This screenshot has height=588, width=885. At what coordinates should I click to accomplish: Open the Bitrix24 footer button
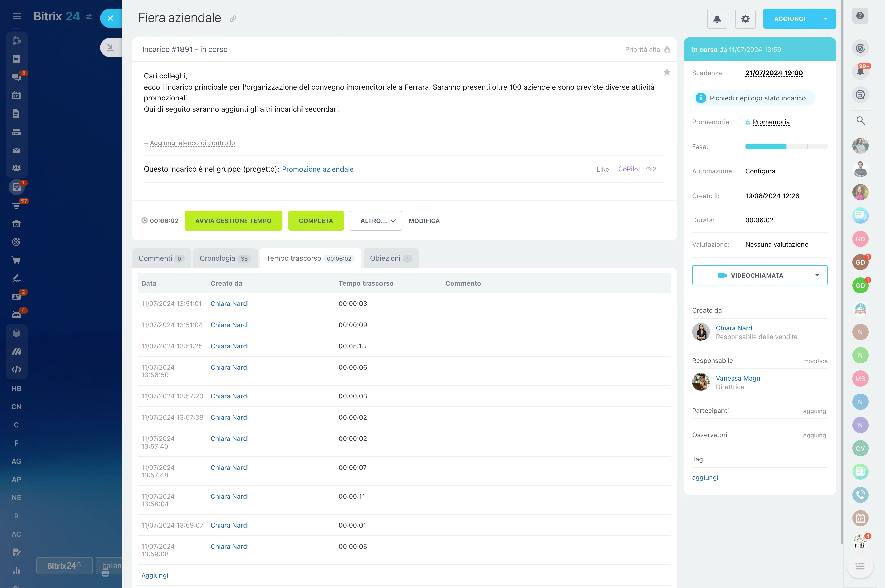point(64,565)
